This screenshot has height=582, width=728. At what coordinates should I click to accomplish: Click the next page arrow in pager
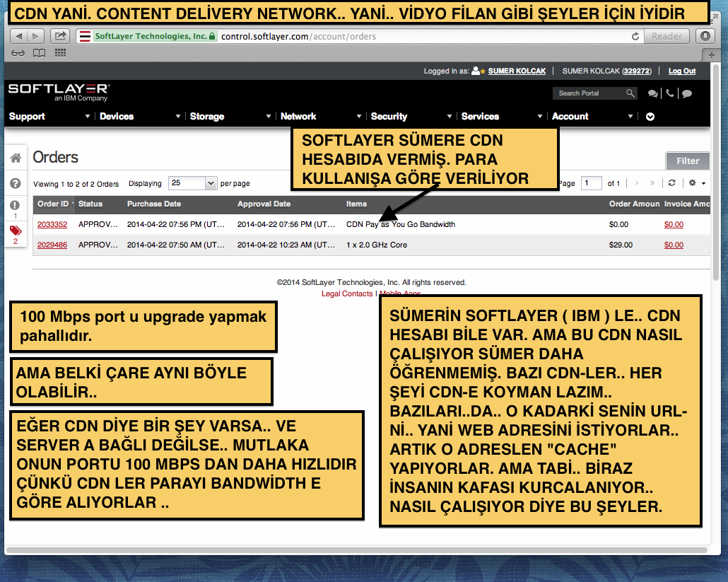[637, 183]
